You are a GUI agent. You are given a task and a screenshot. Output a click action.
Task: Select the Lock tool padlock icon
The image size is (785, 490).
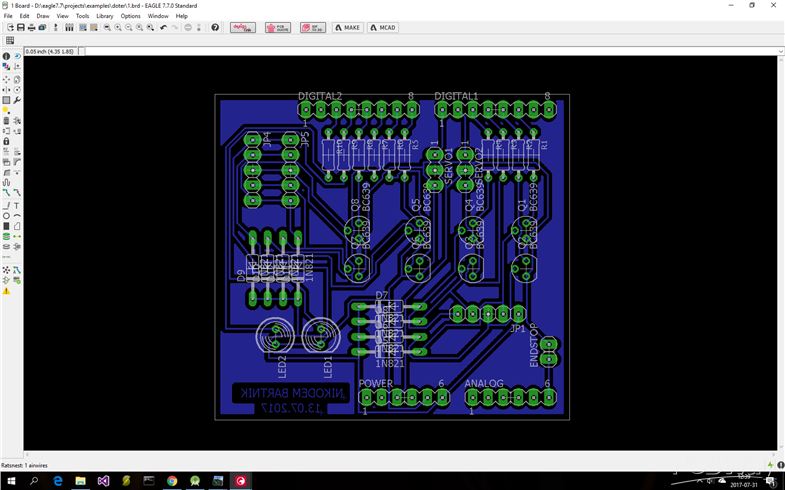[x=6, y=142]
